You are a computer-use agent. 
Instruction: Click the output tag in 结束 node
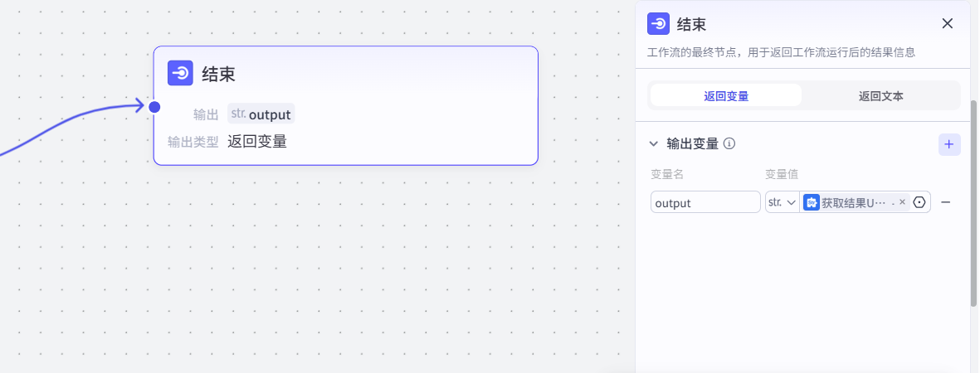(x=261, y=114)
